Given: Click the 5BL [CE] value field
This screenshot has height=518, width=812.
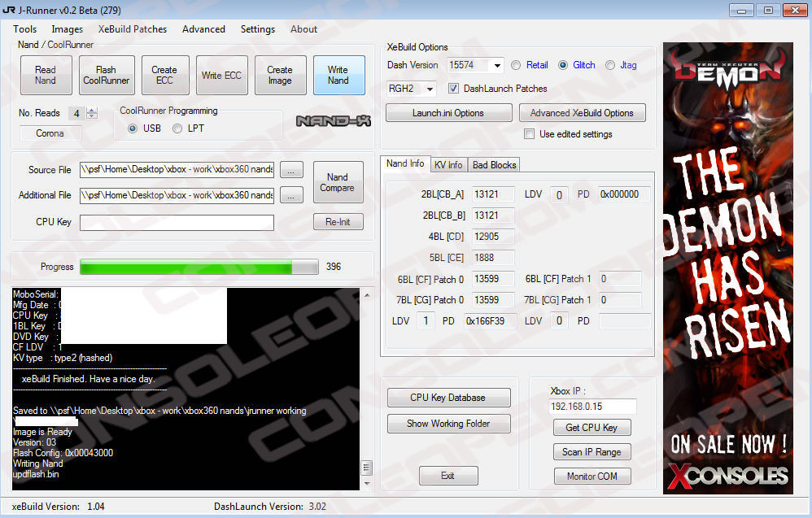Looking at the screenshot, I should coord(493,258).
